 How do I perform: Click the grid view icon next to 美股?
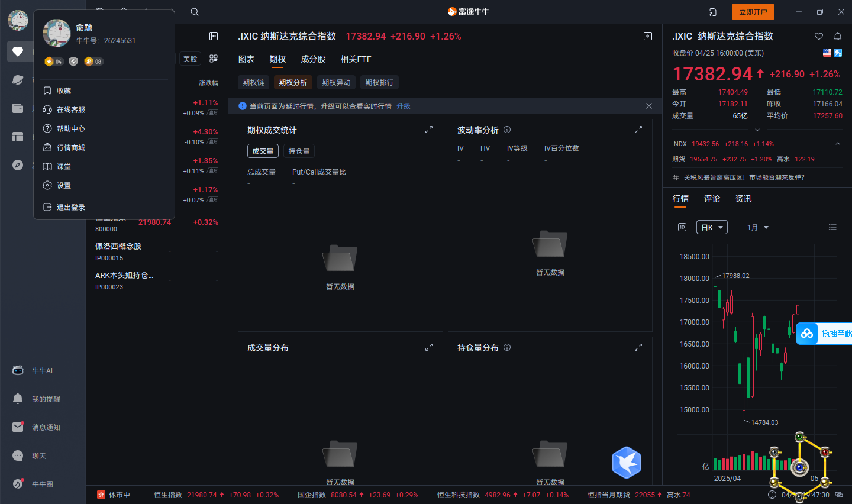click(x=214, y=59)
